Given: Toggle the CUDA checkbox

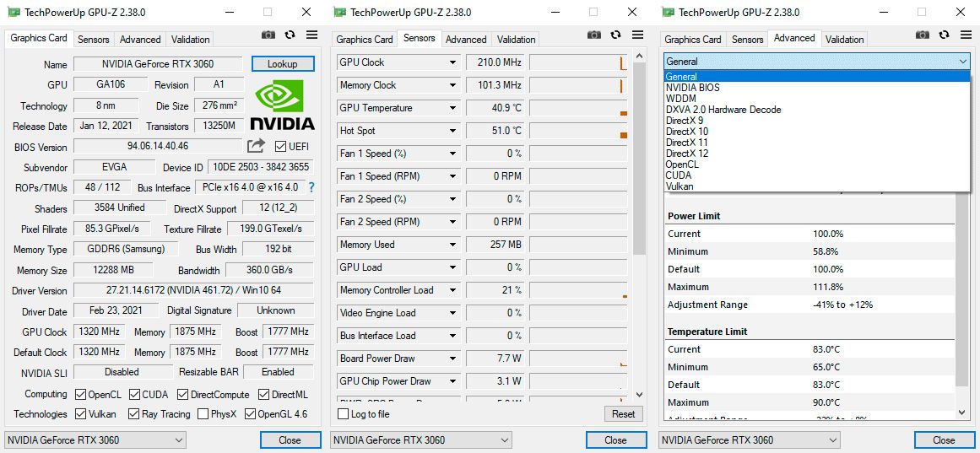Looking at the screenshot, I should [134, 395].
